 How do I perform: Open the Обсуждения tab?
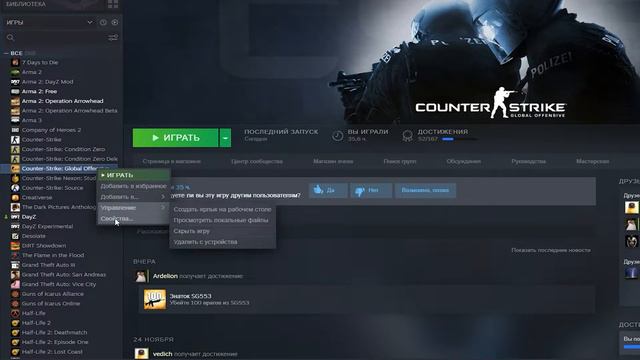[x=463, y=161]
